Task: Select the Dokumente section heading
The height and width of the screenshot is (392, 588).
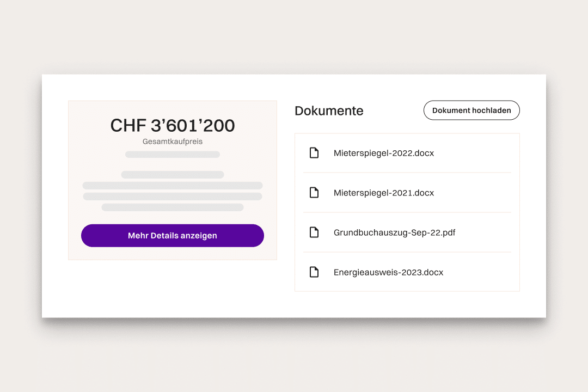Action: [329, 111]
